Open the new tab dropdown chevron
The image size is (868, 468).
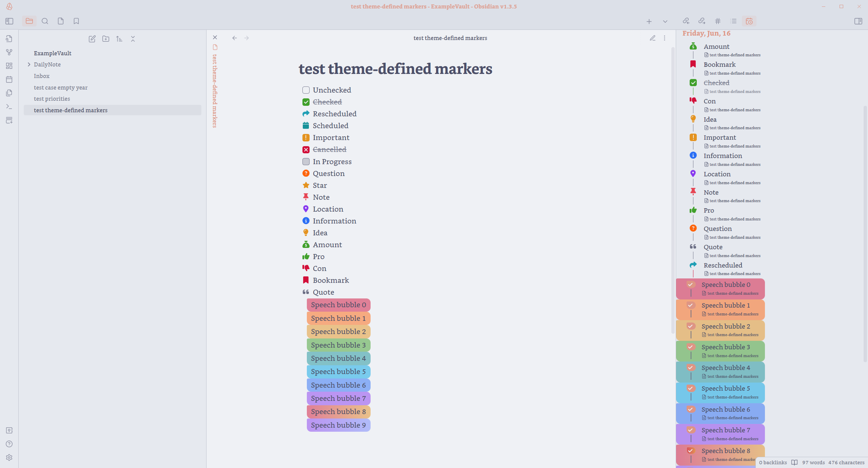[665, 21]
